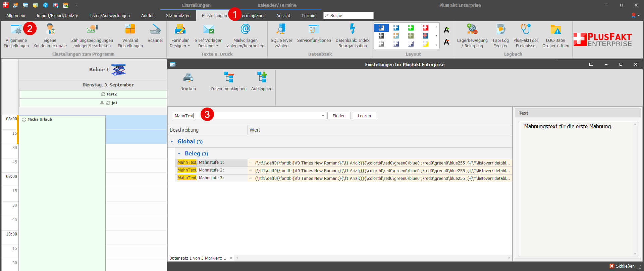This screenshot has width=644, height=271.
Task: Click the Schließen button
Action: coord(622,266)
